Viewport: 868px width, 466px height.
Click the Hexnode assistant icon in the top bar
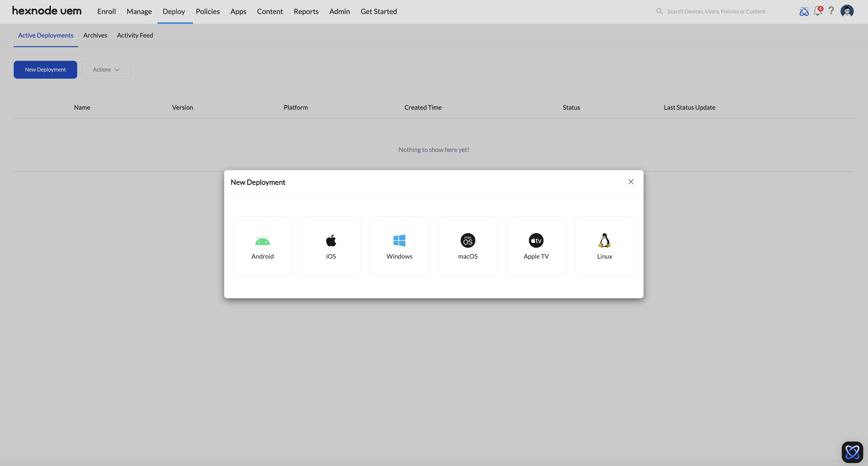click(804, 11)
